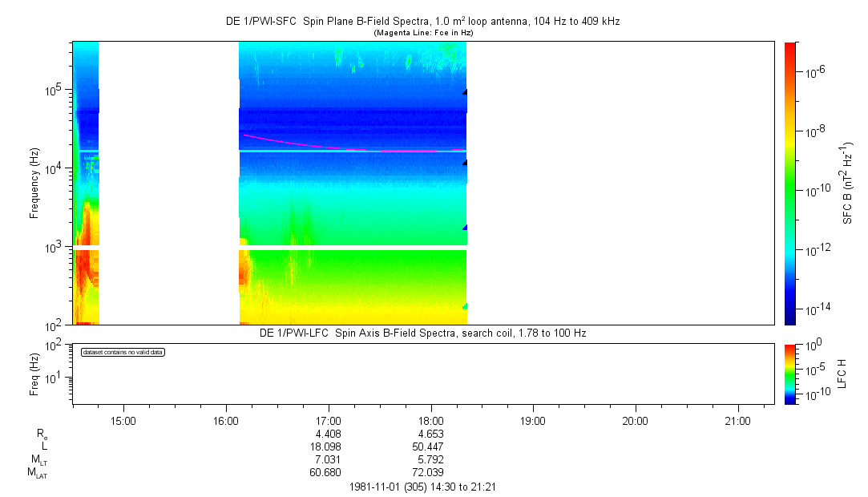Click the '(Magenta Line: Fce in Hz)' subtitle

[x=423, y=33]
